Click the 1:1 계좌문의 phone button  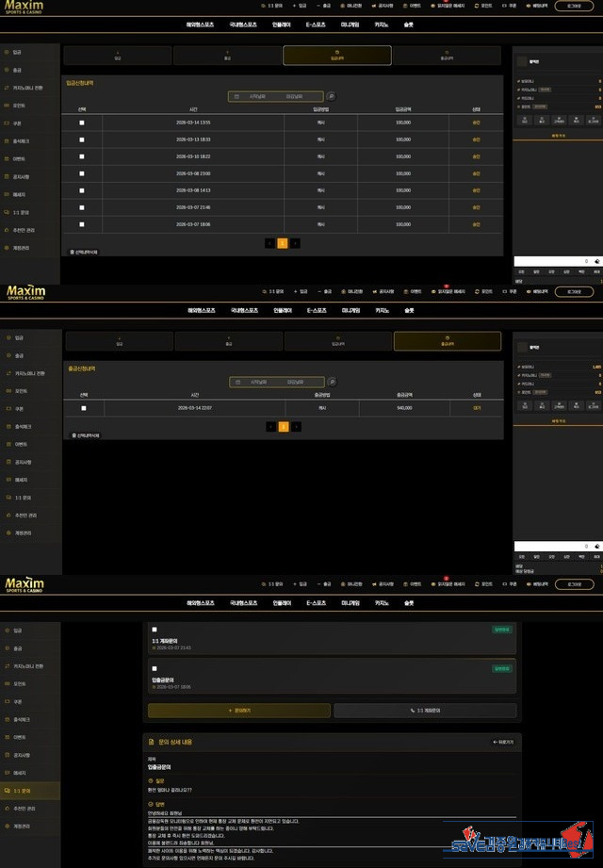(425, 711)
